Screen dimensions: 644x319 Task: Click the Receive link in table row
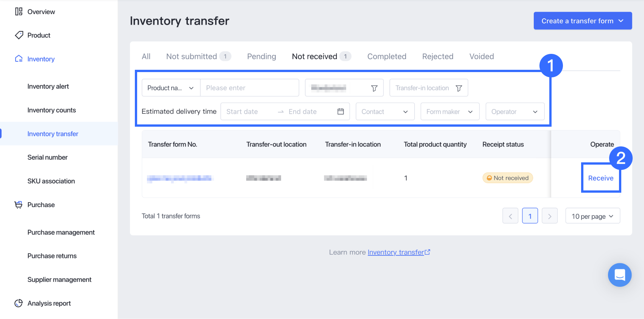pyautogui.click(x=600, y=178)
